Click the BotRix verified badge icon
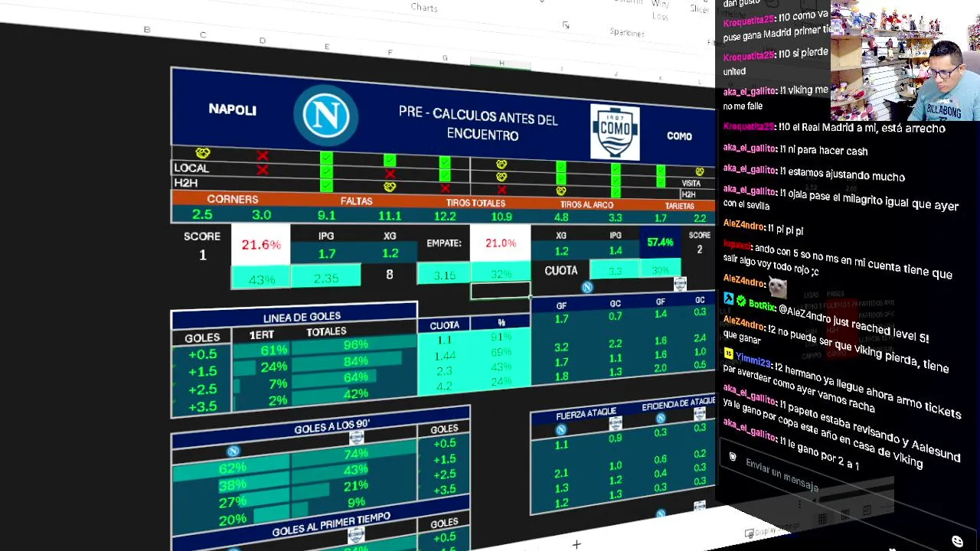980x551 pixels. point(741,302)
